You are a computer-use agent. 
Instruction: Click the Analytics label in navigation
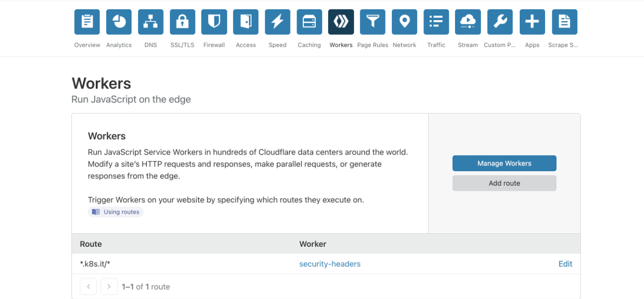coord(119,45)
